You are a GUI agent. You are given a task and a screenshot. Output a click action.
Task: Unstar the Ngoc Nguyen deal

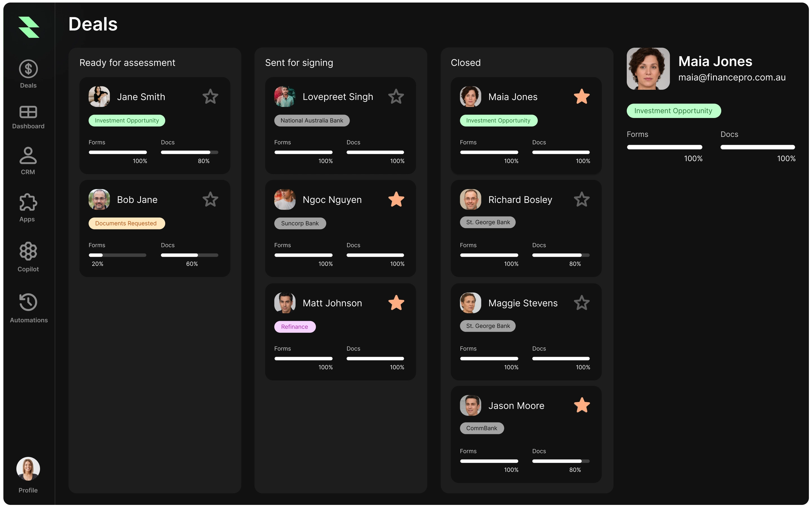[396, 200]
